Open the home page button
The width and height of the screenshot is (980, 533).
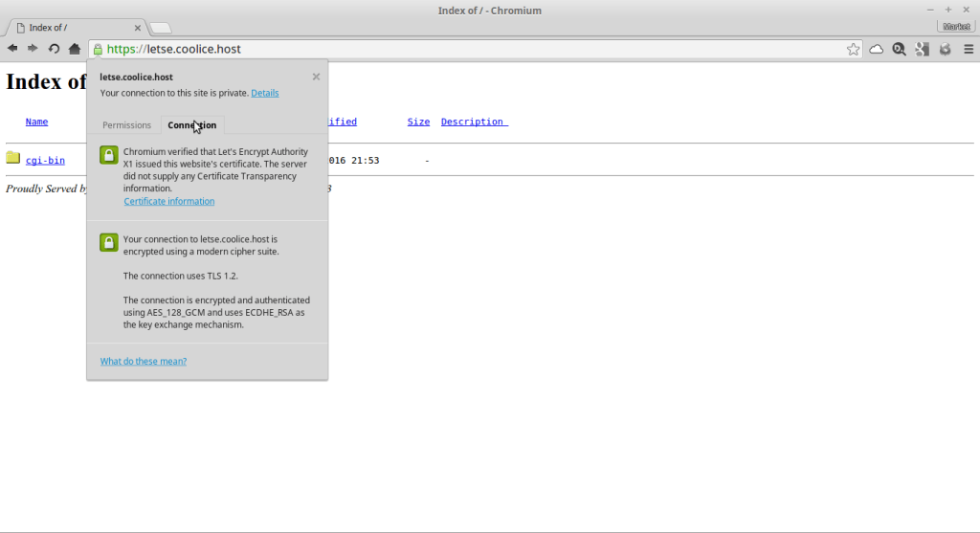[75, 49]
